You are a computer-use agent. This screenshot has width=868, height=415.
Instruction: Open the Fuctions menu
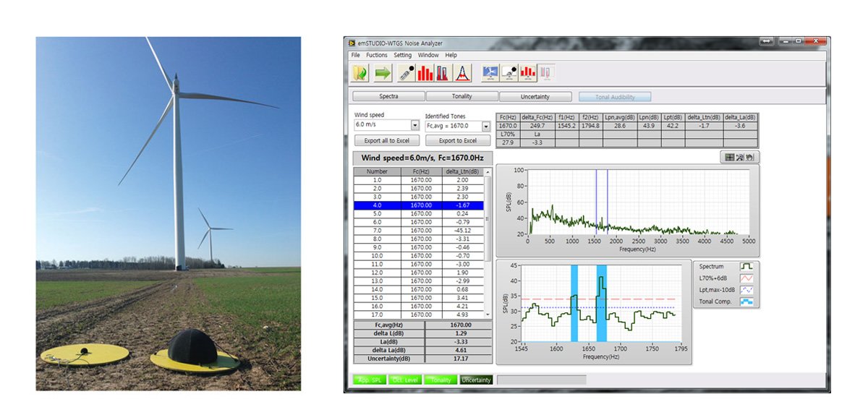(377, 55)
